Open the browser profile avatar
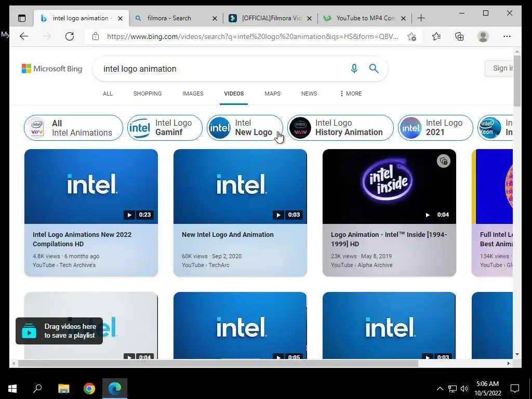 (x=483, y=36)
